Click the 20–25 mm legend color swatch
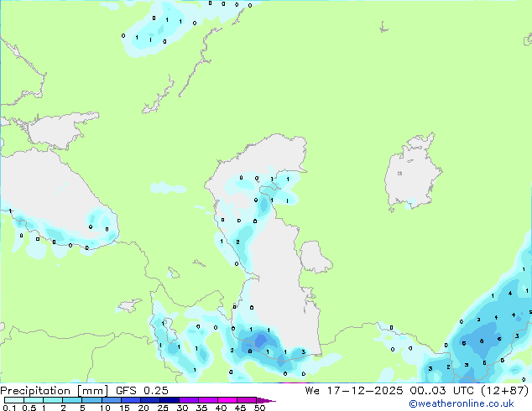Image resolution: width=532 pixels, height=411 pixels. 149,400
